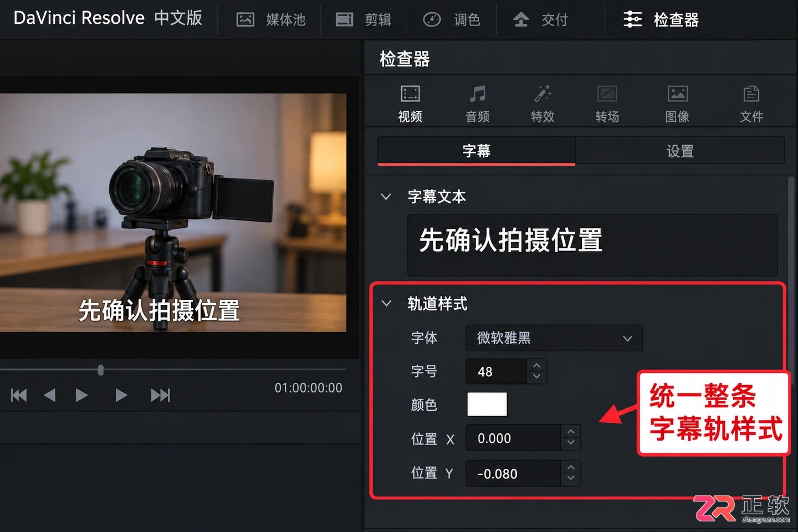
Task: Click the 位置 X value field
Action: pyautogui.click(x=513, y=438)
